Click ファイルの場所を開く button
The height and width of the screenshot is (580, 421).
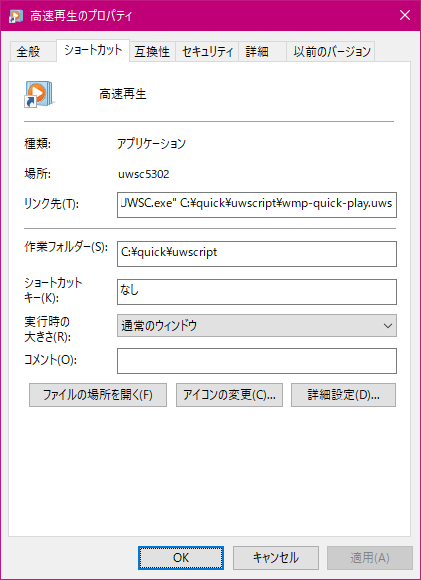[x=98, y=395]
